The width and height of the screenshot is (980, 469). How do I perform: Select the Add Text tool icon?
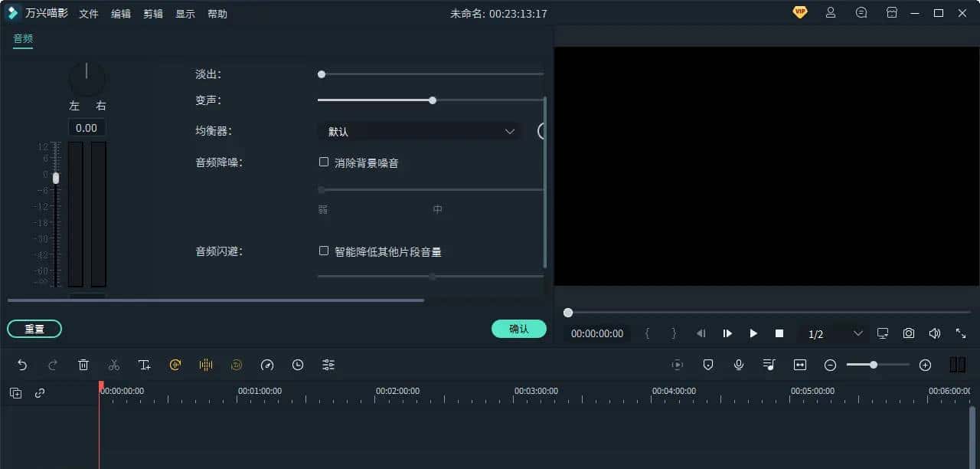(145, 365)
